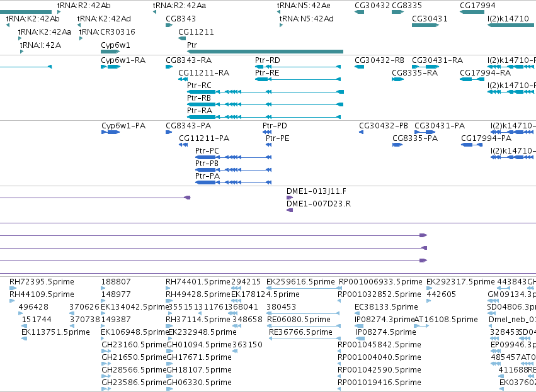Viewport: 536px width, 392px height.
Task: Select the Cyp6w1-RA transcript
Action: (110, 67)
